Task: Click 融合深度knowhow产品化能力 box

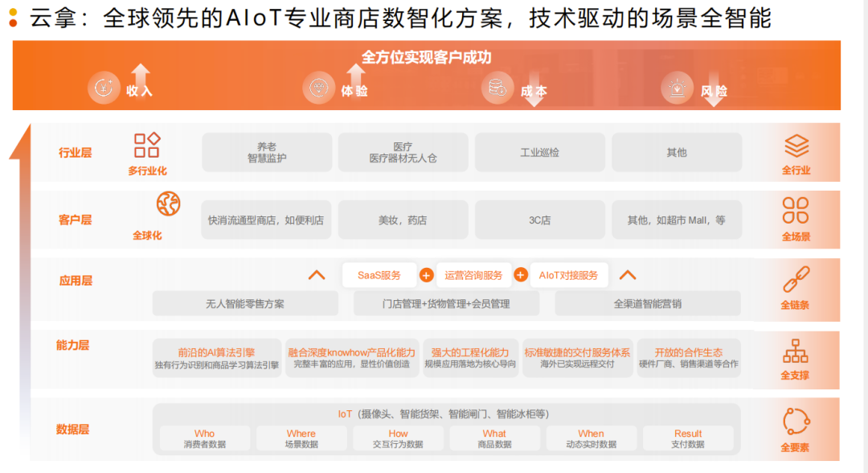Action: [x=351, y=358]
